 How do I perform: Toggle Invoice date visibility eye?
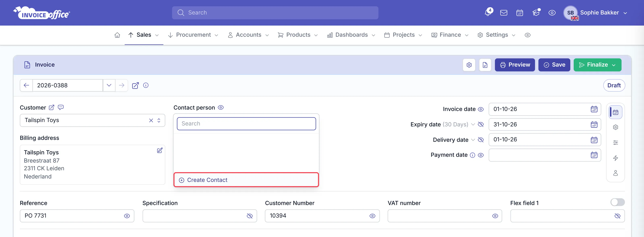tap(481, 109)
